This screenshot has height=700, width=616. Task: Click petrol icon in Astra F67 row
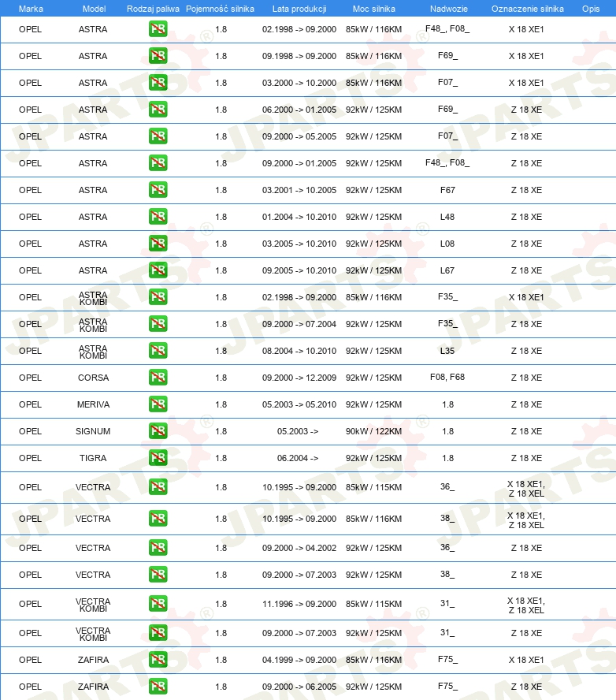(158, 190)
